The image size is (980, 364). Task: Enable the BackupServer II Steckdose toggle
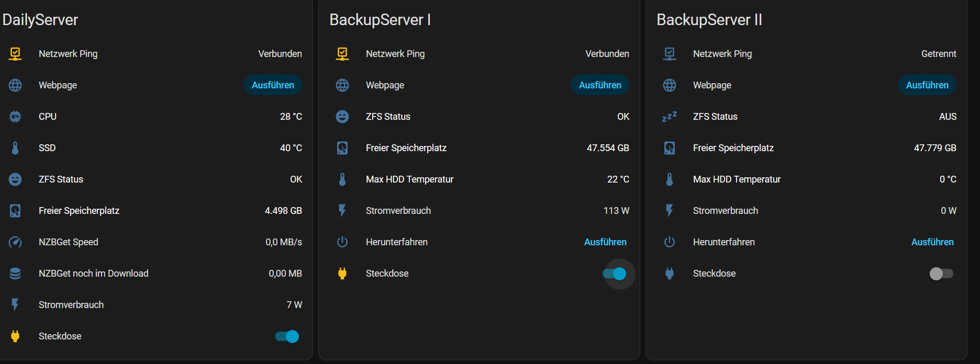pyautogui.click(x=941, y=274)
